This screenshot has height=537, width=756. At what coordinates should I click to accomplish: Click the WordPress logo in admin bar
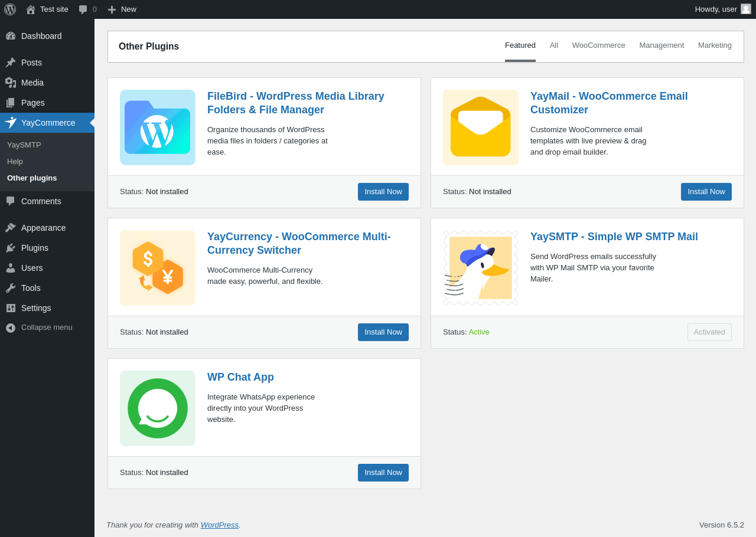tap(10, 9)
